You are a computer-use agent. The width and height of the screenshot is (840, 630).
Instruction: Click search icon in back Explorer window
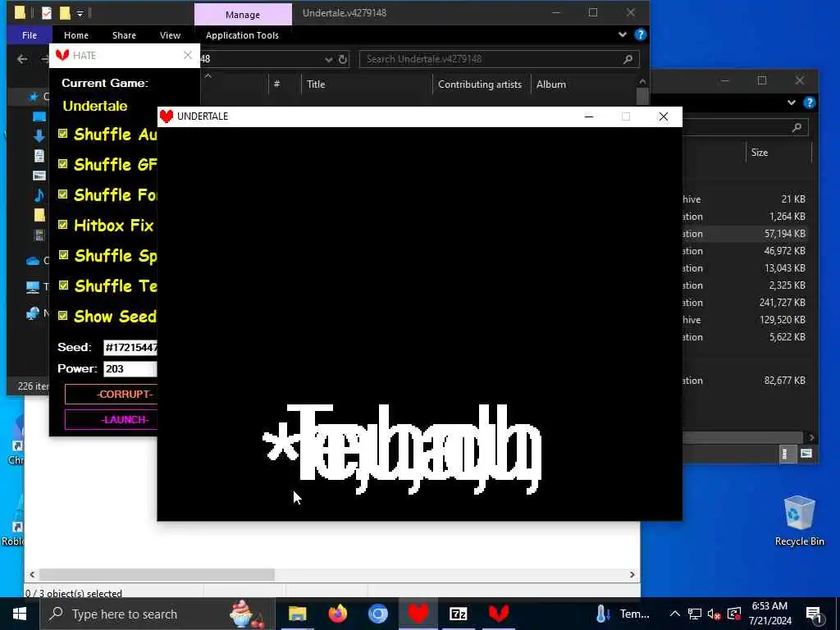point(797,127)
